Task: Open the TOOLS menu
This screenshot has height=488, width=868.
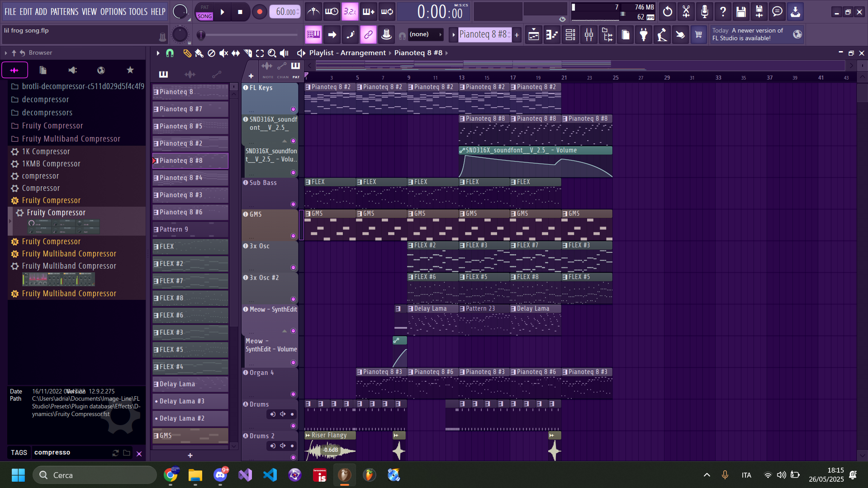Action: tap(138, 12)
